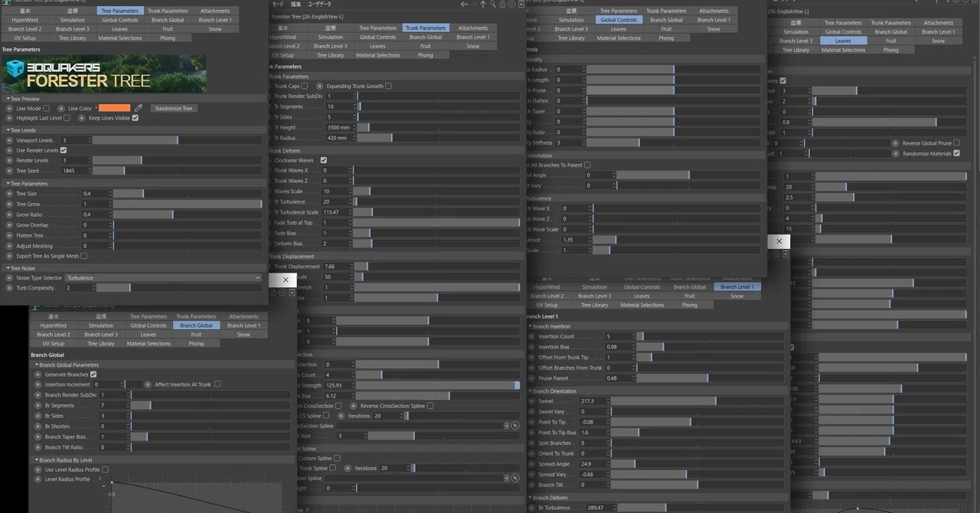The width and height of the screenshot is (980, 513).
Task: Click animation dot beside Randomize Materials
Action: coord(895,153)
